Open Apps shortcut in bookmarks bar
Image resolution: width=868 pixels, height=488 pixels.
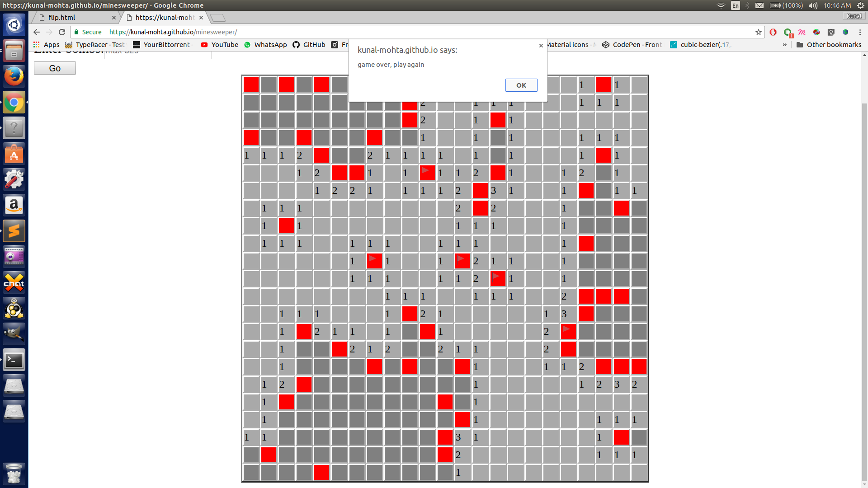[46, 45]
